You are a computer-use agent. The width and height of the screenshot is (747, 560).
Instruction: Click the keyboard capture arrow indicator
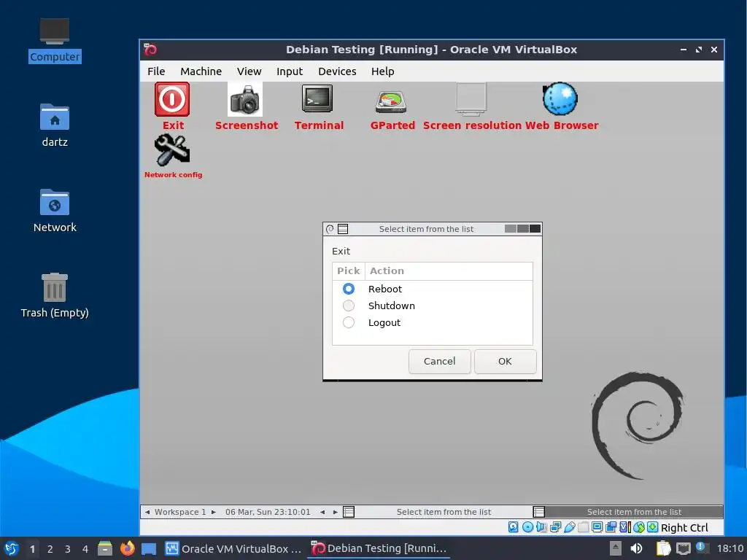(653, 527)
